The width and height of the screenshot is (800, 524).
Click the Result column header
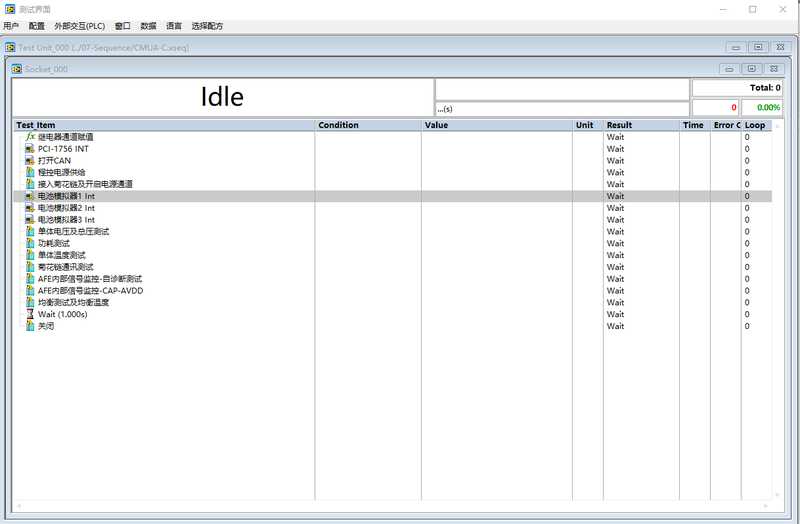(641, 125)
